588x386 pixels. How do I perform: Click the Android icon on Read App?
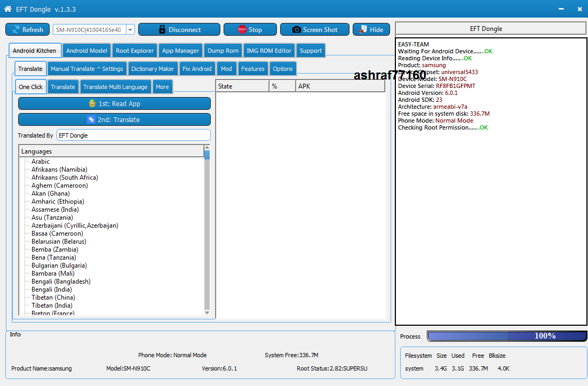tap(92, 103)
